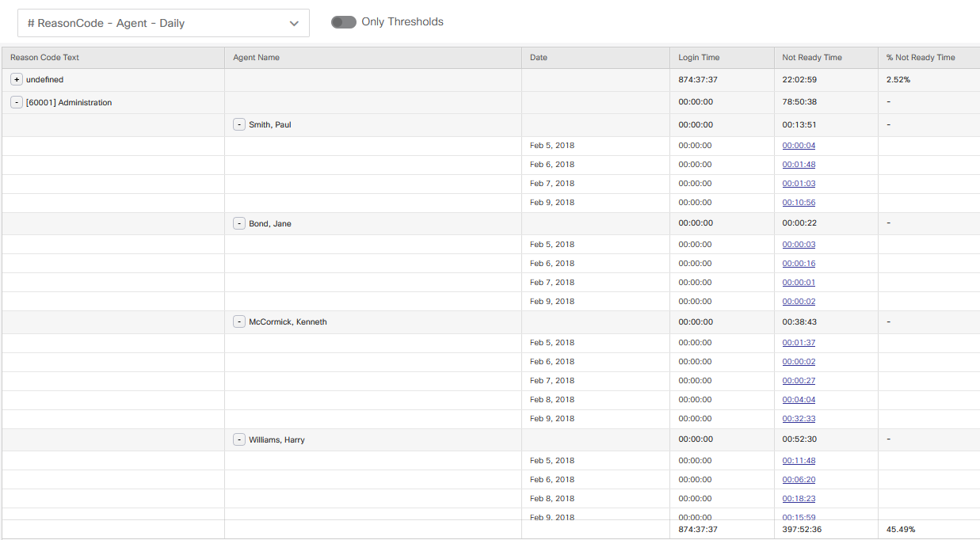This screenshot has width=980, height=540.
Task: Collapse the Bond, Jane agent row
Action: pyautogui.click(x=239, y=224)
